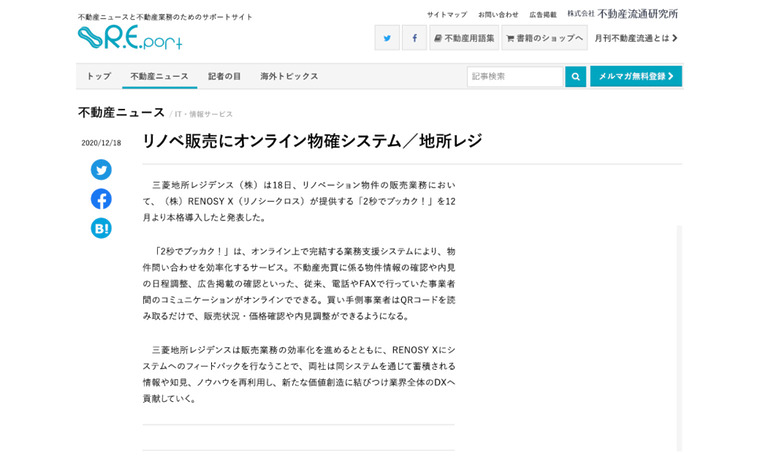Bookmark article with Hatena B! icon
The height and width of the screenshot is (456, 760).
(101, 228)
